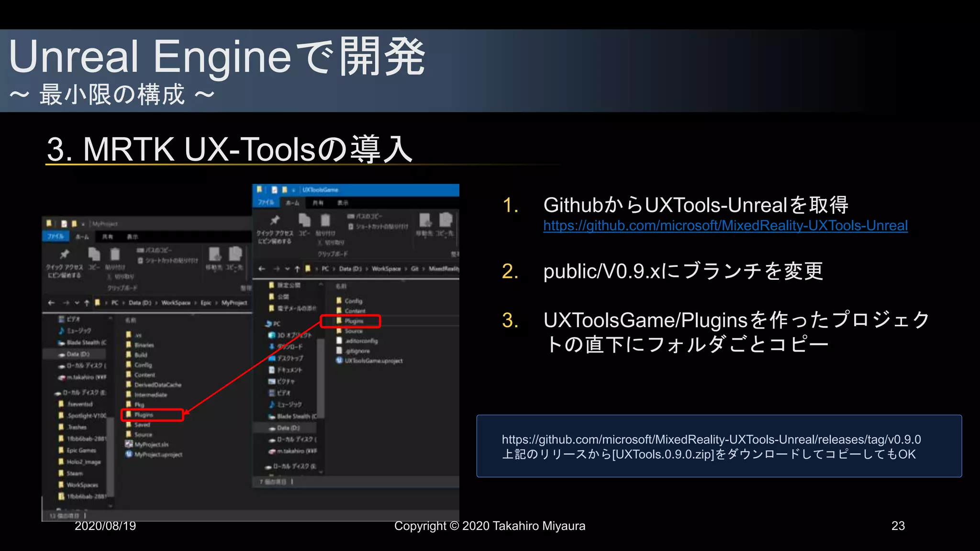980x551 pixels.
Task: Click Data (D:) breadcrumb in MyProject address bar
Action: coord(140,303)
